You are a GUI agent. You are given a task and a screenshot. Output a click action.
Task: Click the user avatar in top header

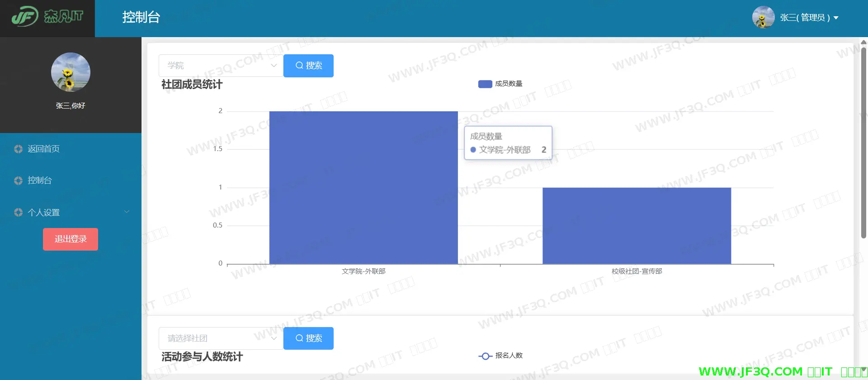[x=763, y=18]
